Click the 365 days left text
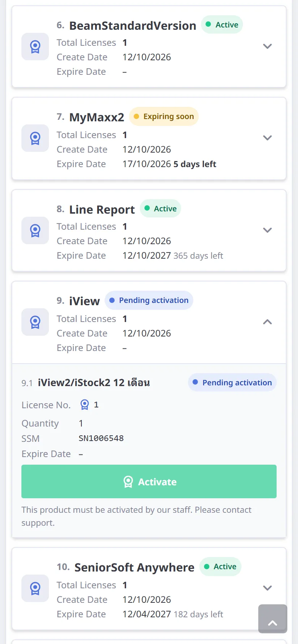This screenshot has height=644, width=298. 198,256
